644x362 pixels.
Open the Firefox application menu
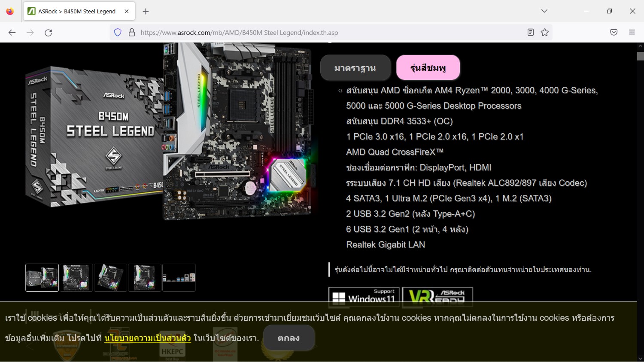pos(632,32)
